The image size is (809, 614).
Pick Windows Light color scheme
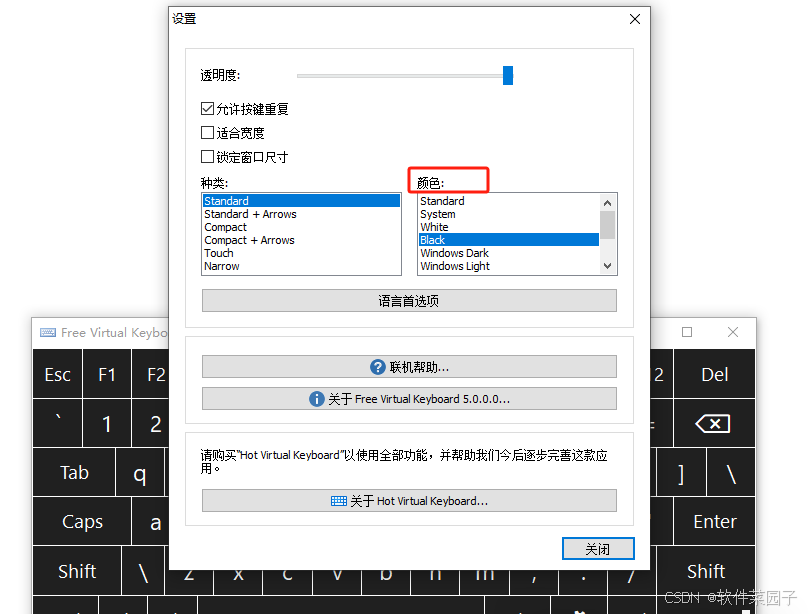tap(509, 266)
